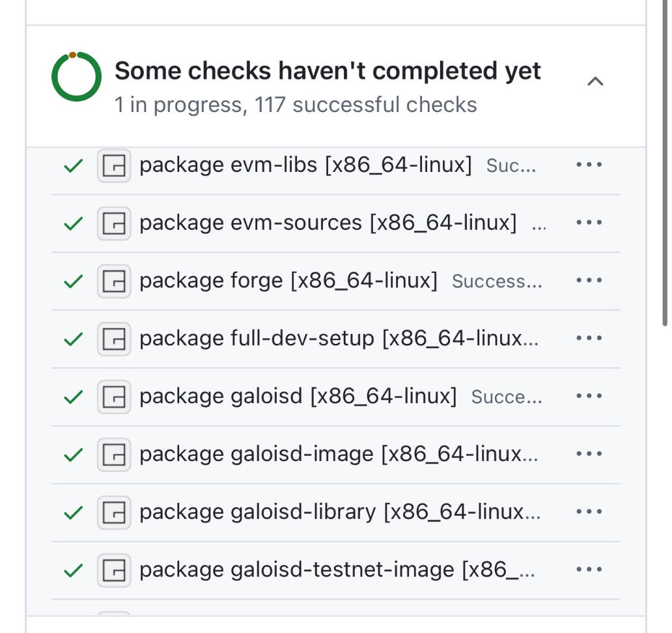Open the three-dot menu for package evm-libs
The width and height of the screenshot is (672, 633).
(x=589, y=165)
